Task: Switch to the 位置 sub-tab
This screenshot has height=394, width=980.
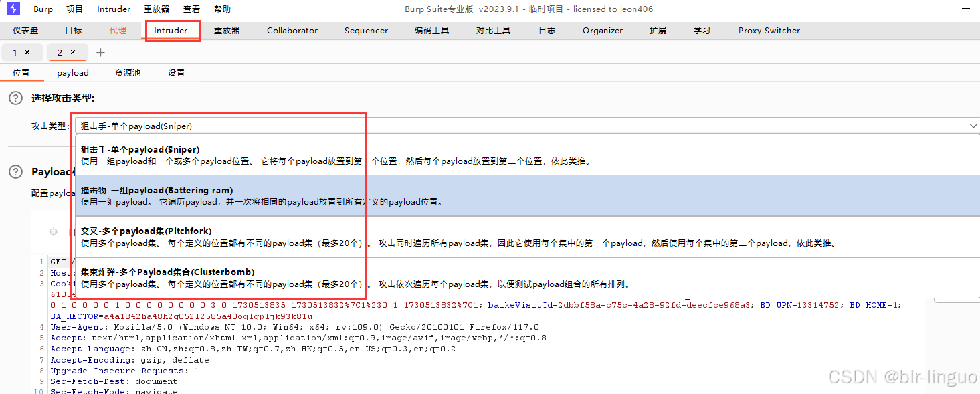Action: (21, 73)
